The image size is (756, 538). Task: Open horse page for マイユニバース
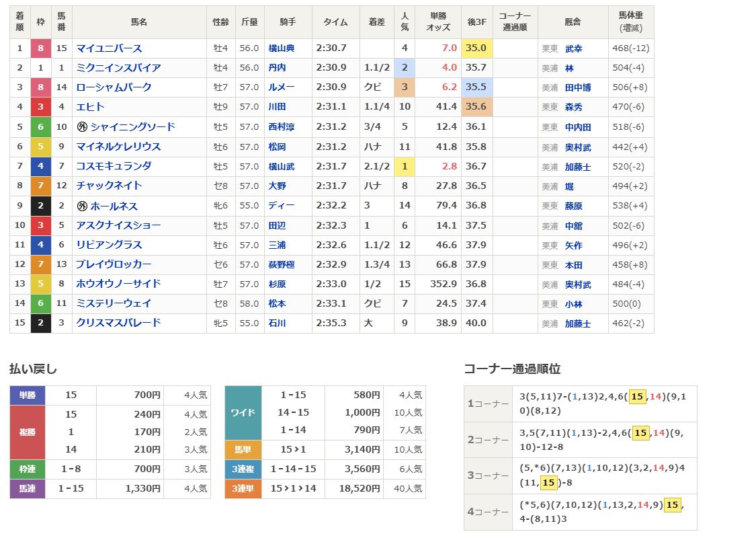109,48
